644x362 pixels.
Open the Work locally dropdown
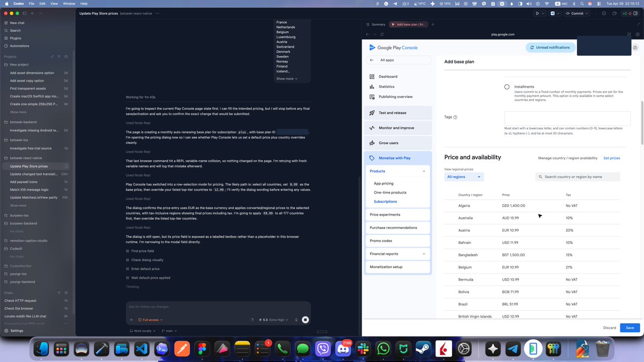click(144, 331)
